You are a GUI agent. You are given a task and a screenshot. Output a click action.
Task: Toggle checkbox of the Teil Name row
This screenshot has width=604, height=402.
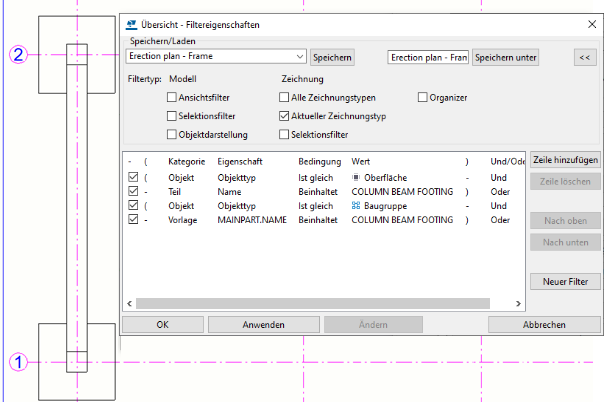(x=133, y=191)
